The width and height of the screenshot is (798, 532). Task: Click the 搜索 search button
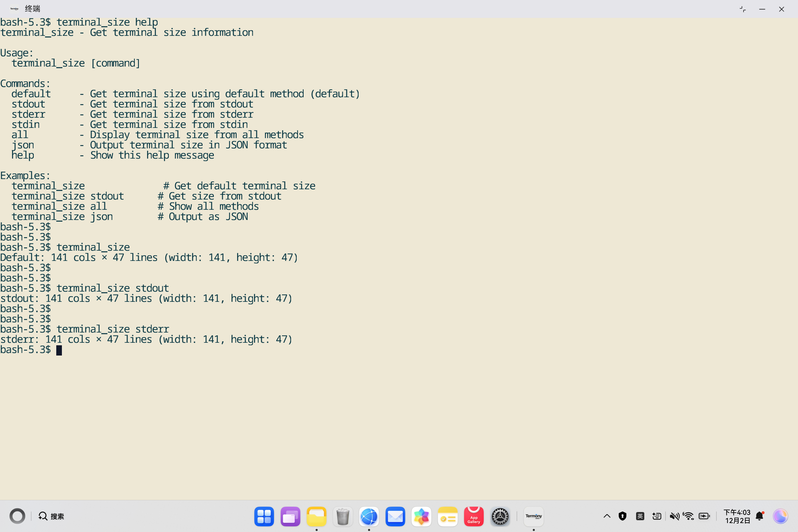pyautogui.click(x=51, y=516)
